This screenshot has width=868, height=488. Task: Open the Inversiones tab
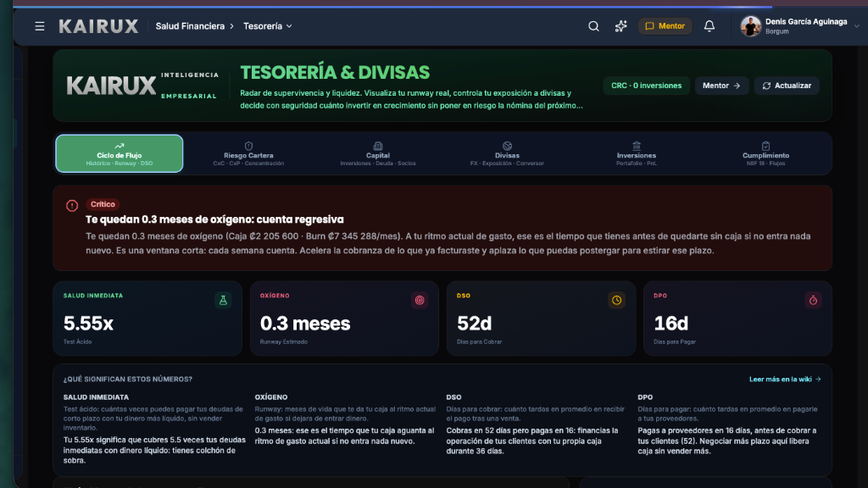click(636, 153)
